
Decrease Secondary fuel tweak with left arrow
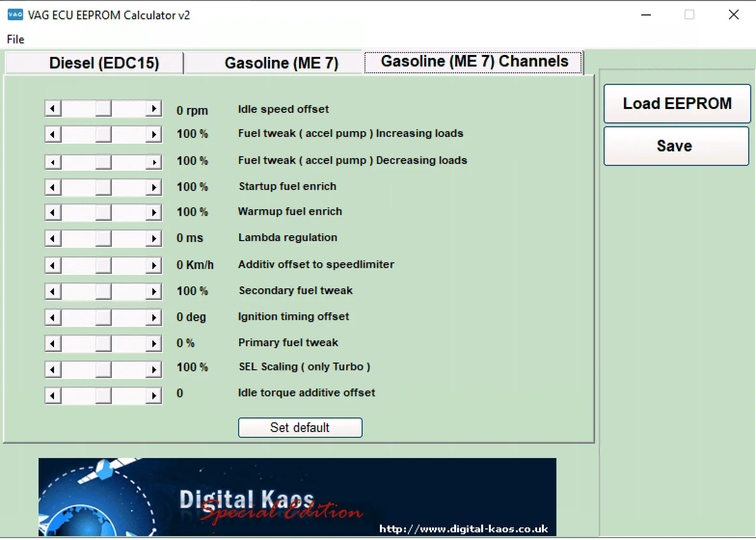click(54, 291)
